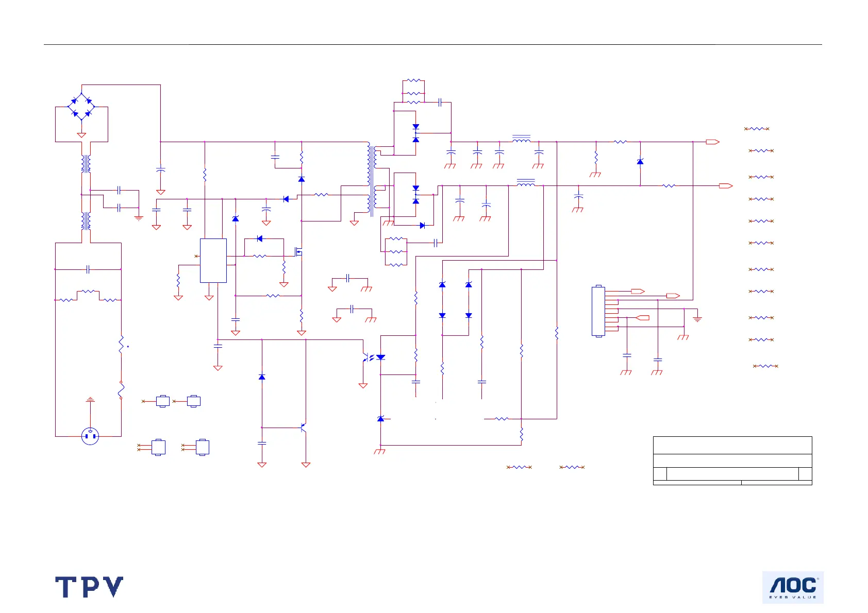Image resolution: width=868 pixels, height=613 pixels.
Task: Click the PWM controller IC rectangle
Action: click(x=213, y=261)
